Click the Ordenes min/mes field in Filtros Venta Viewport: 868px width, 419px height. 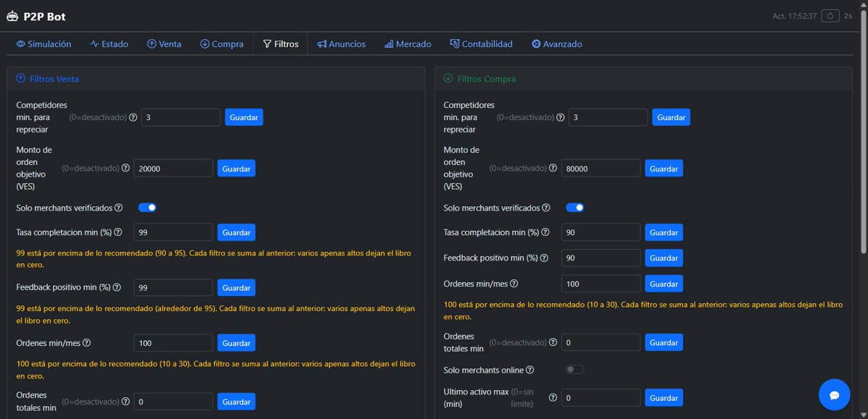pos(174,343)
